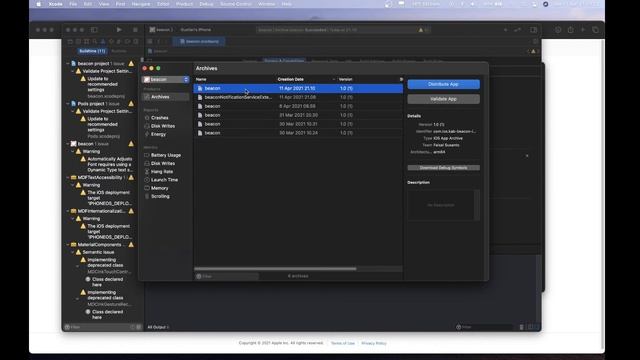640x360 pixels.
Task: Open Launch Time metric
Action: point(164,180)
